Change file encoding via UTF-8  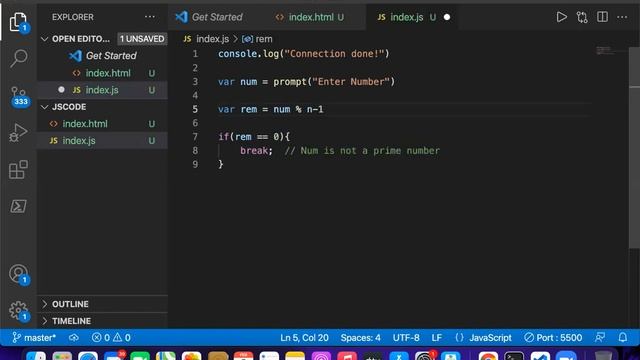[406, 338]
